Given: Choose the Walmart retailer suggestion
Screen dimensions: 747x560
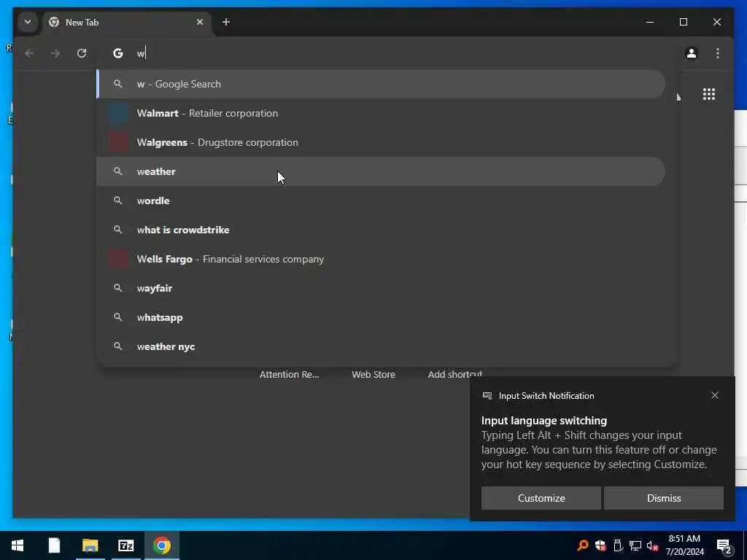Looking at the screenshot, I should click(381, 113).
